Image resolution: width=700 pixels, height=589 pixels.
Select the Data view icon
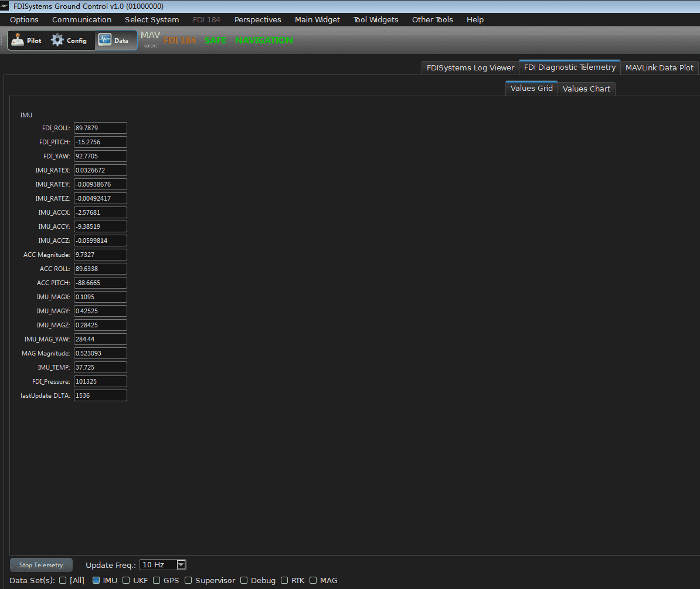coord(114,40)
